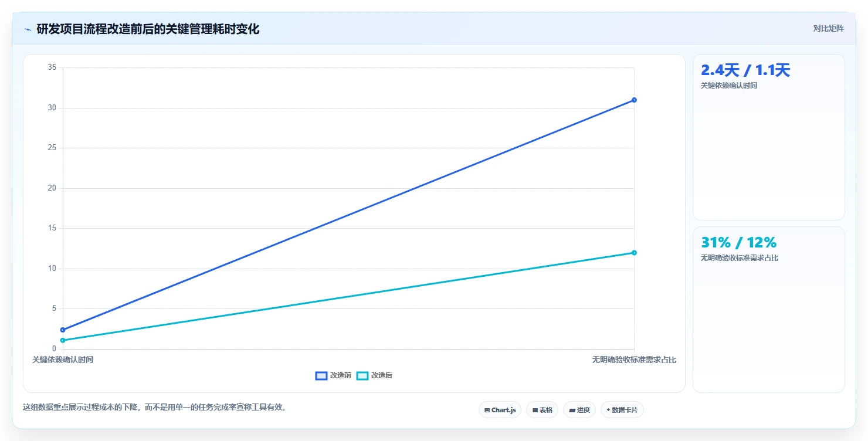The width and height of the screenshot is (868, 441).
Task: Click the 31% / 12% metric value
Action: [738, 242]
